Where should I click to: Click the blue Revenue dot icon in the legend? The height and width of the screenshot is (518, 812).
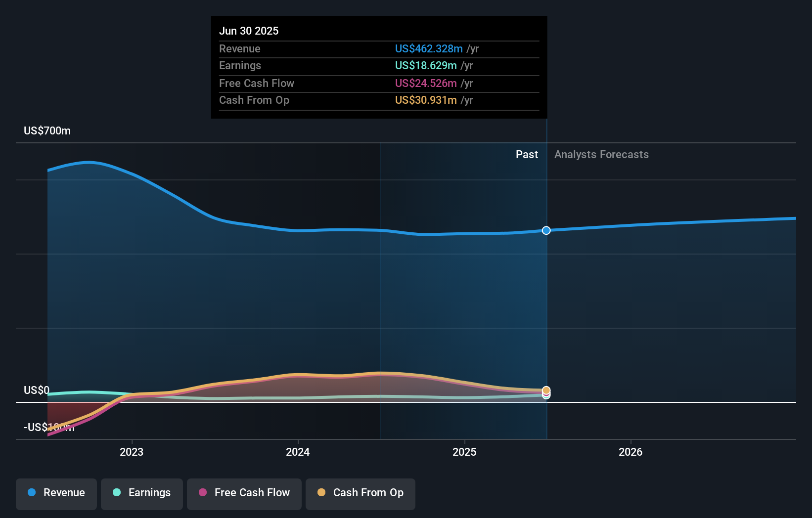31,492
